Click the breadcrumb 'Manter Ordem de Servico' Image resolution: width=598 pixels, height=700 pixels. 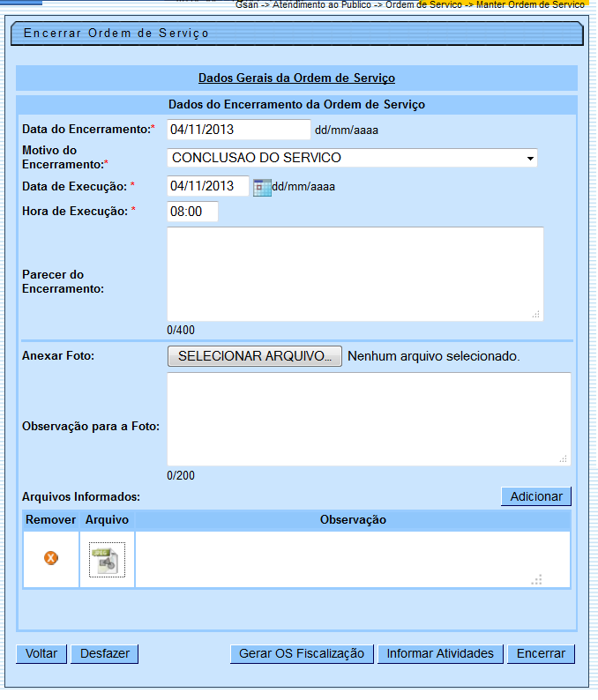coord(530,5)
